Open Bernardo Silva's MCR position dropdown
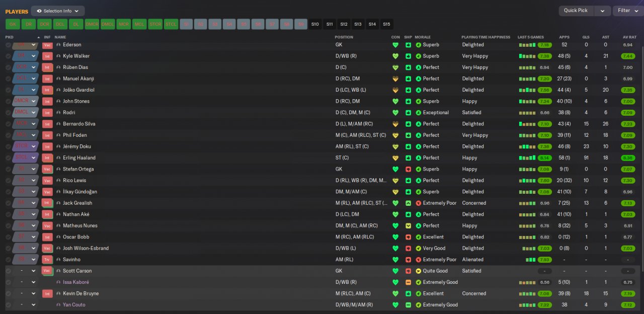The width and height of the screenshot is (644, 314). pos(26,124)
